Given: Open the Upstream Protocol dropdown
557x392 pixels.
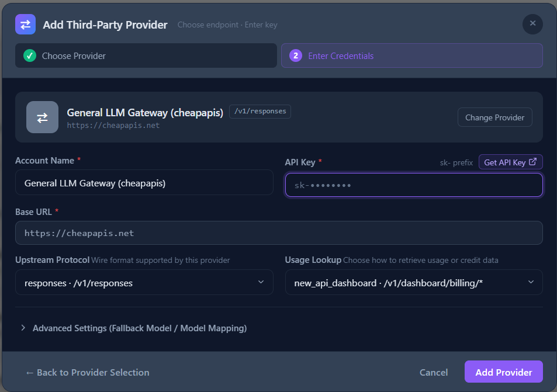Looking at the screenshot, I should coord(144,283).
